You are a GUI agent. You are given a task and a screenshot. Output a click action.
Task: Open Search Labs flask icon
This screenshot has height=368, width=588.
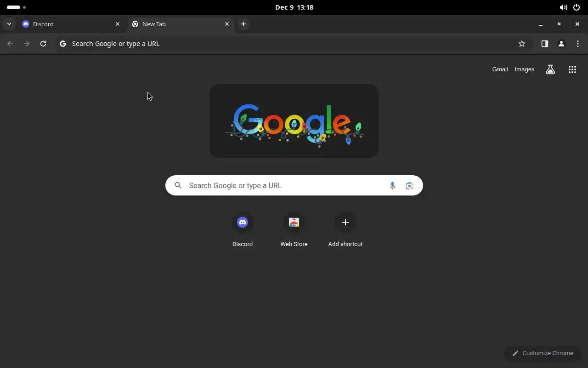click(550, 69)
